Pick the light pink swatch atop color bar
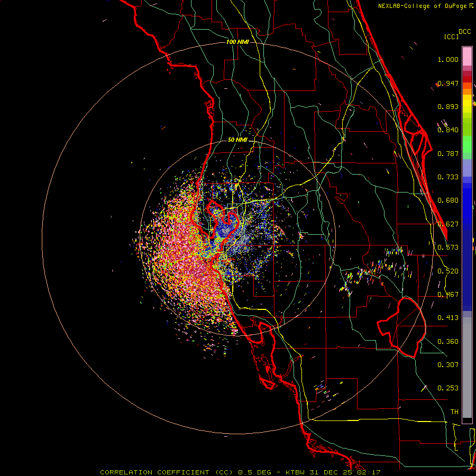The height and width of the screenshot is (476, 476). [467, 56]
